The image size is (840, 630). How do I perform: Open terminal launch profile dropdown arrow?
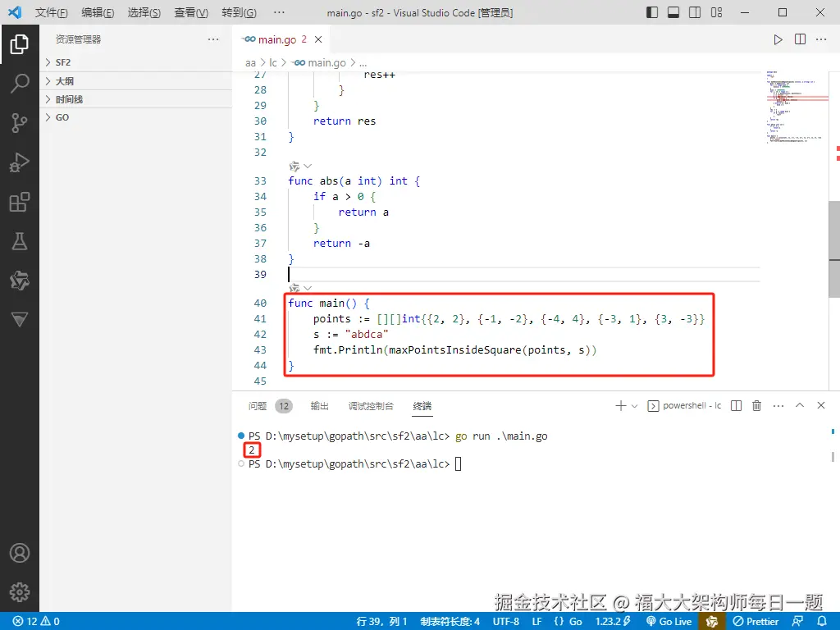click(x=634, y=406)
